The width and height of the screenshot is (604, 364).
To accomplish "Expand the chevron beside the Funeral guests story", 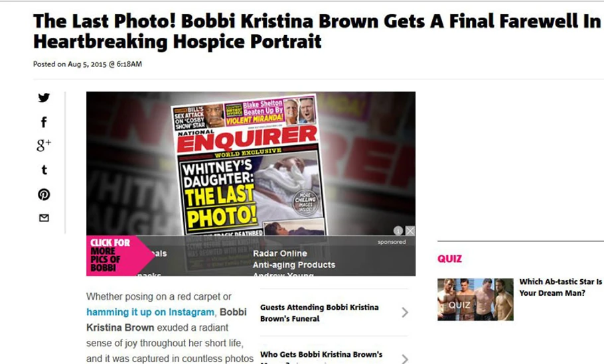I will coord(404,312).
